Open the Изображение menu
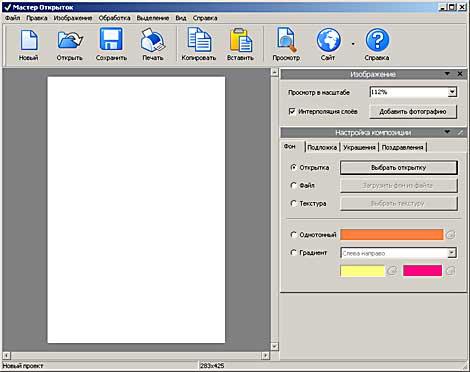 coord(73,18)
